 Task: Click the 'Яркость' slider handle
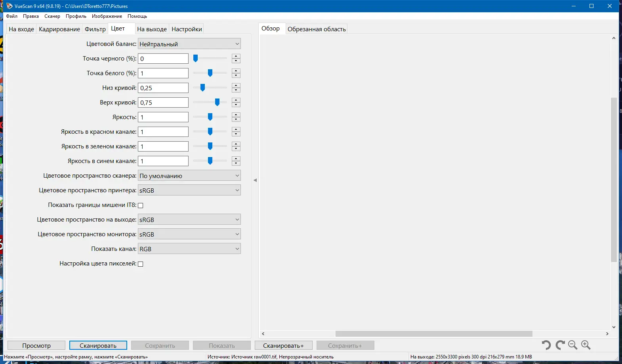[x=210, y=117]
